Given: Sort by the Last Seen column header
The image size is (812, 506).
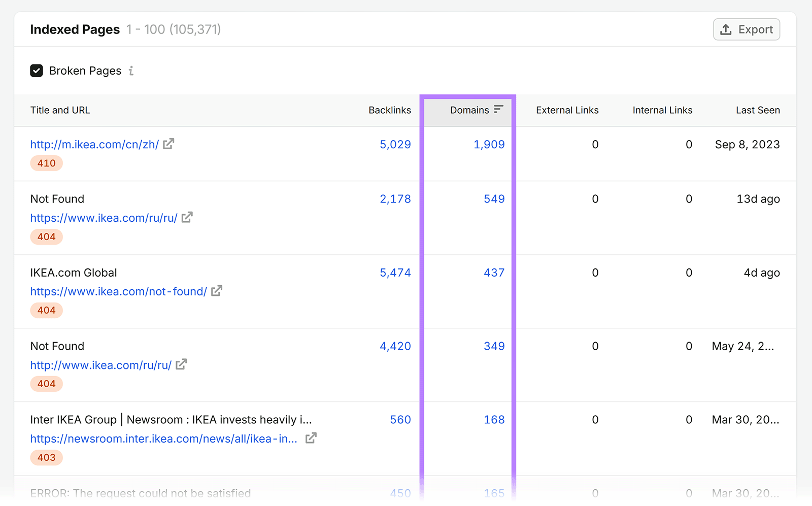Looking at the screenshot, I should [x=758, y=110].
